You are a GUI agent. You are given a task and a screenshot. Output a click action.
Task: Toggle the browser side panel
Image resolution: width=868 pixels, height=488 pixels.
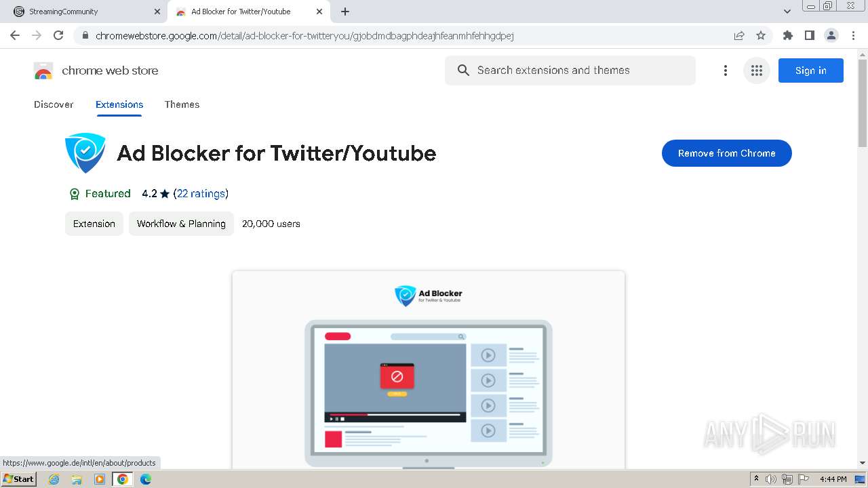(809, 35)
